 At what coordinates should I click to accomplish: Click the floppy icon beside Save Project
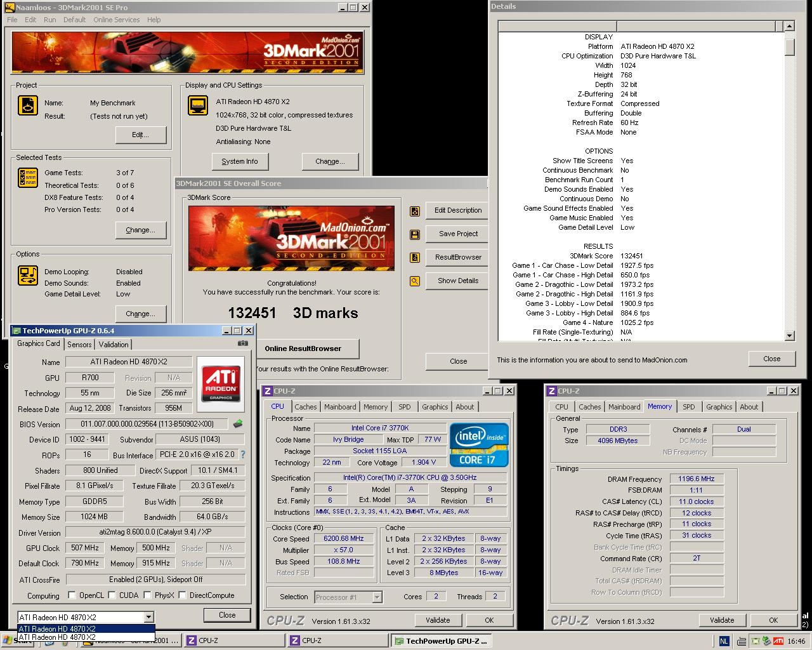(x=415, y=234)
